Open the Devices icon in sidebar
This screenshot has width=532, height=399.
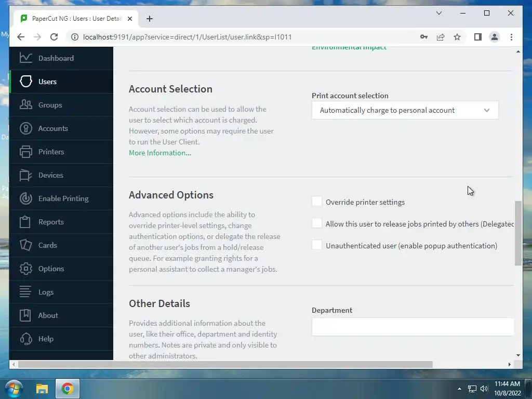(x=26, y=175)
